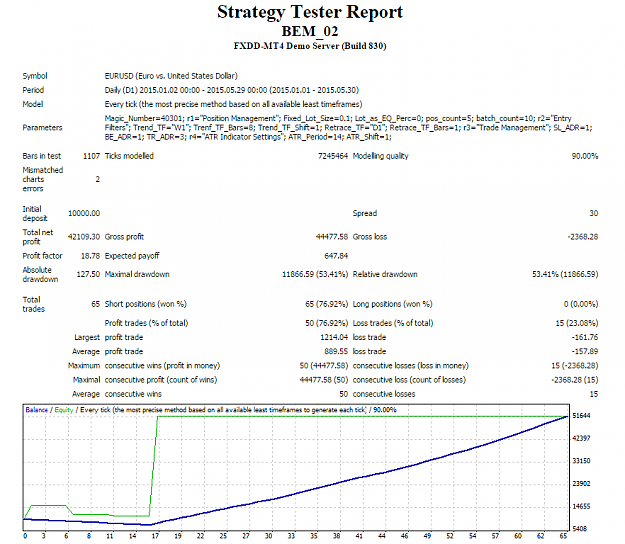The image size is (625, 544).
Task: Click the 'Every tick' model description
Action: (x=233, y=104)
